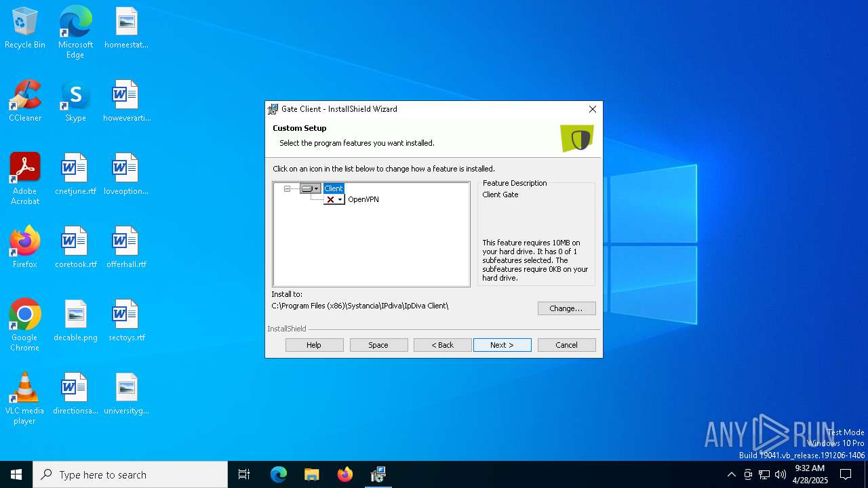Select the offerhall.rtf file icon
This screenshot has height=488, width=868.
(x=126, y=248)
